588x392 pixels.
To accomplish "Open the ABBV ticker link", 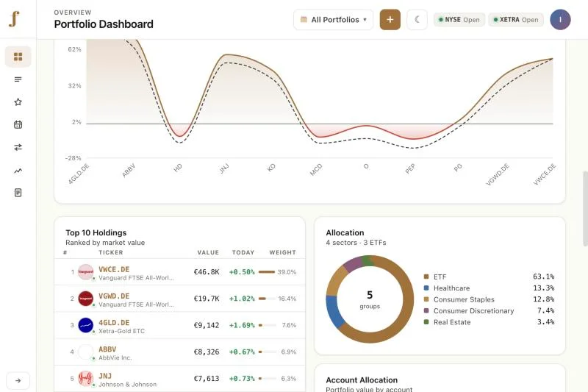I will pos(107,349).
